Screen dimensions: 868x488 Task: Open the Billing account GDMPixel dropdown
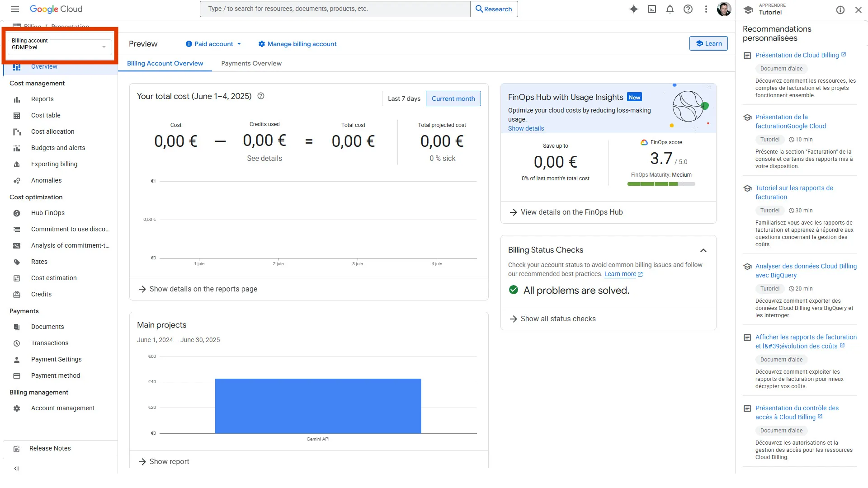(60, 47)
